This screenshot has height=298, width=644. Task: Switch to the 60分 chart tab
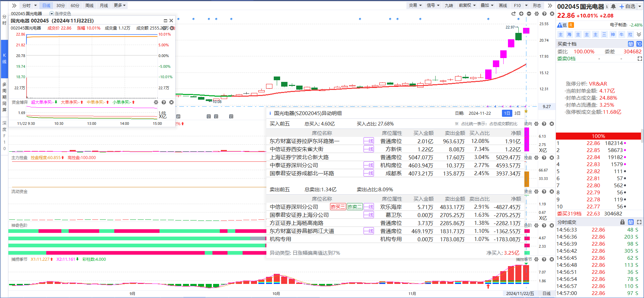75,5
